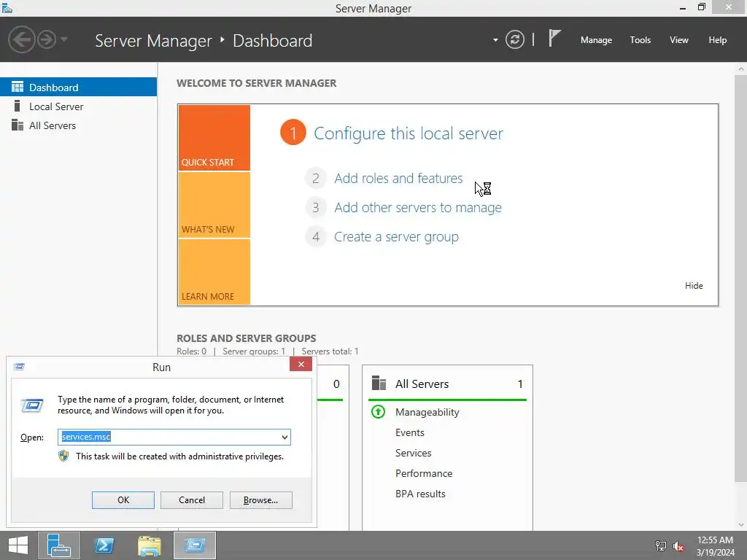This screenshot has height=560, width=747.
Task: Click the Forward navigation arrow in Server Manager
Action: [x=47, y=39]
